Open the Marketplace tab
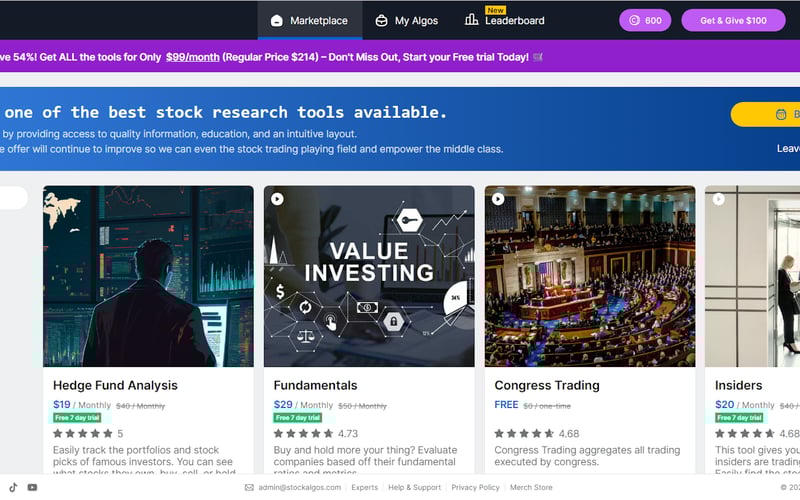 point(310,20)
